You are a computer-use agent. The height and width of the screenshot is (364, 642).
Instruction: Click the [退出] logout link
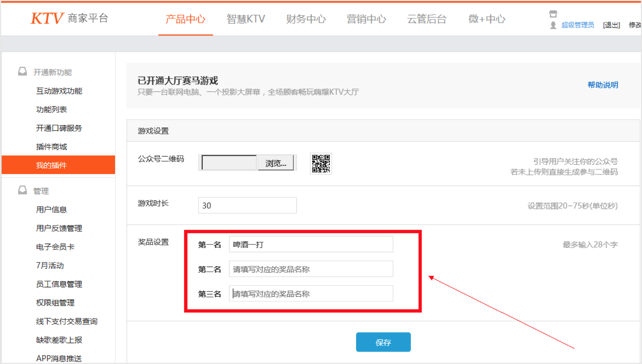click(611, 25)
